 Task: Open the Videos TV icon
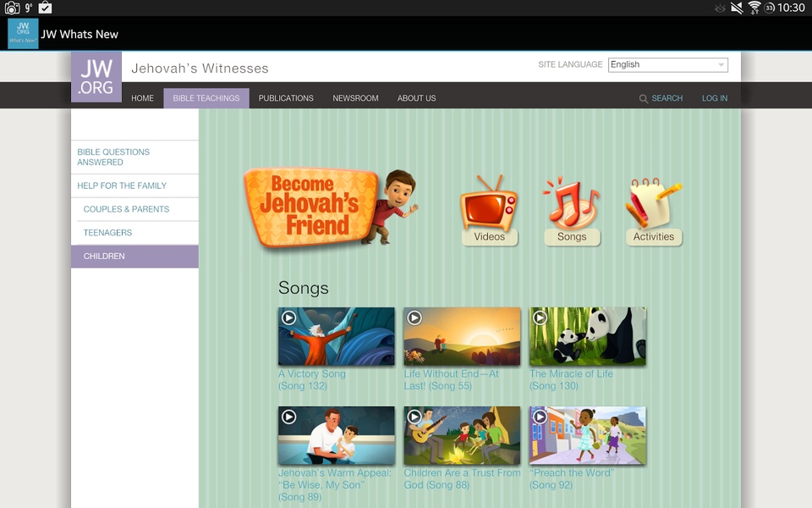point(488,203)
